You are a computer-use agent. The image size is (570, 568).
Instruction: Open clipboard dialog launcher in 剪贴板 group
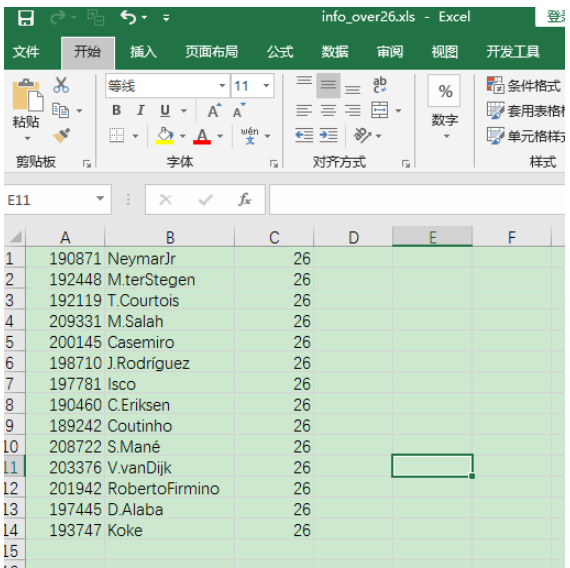(87, 164)
